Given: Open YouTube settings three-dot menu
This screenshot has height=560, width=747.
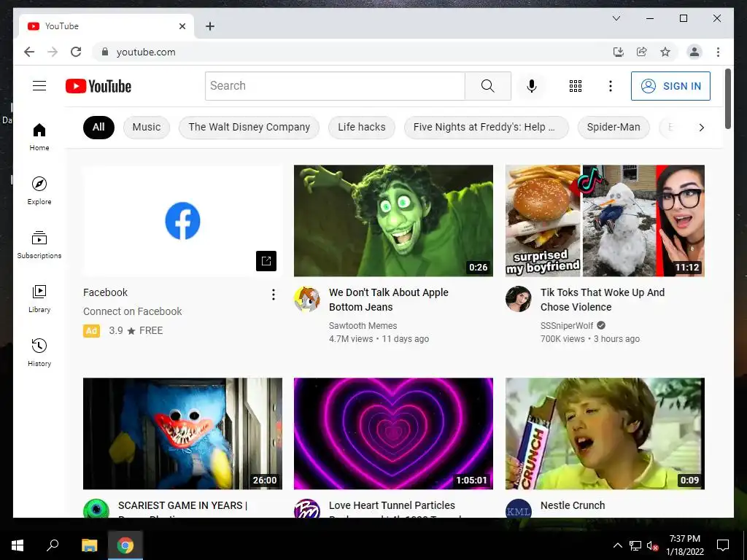Looking at the screenshot, I should click(x=611, y=86).
